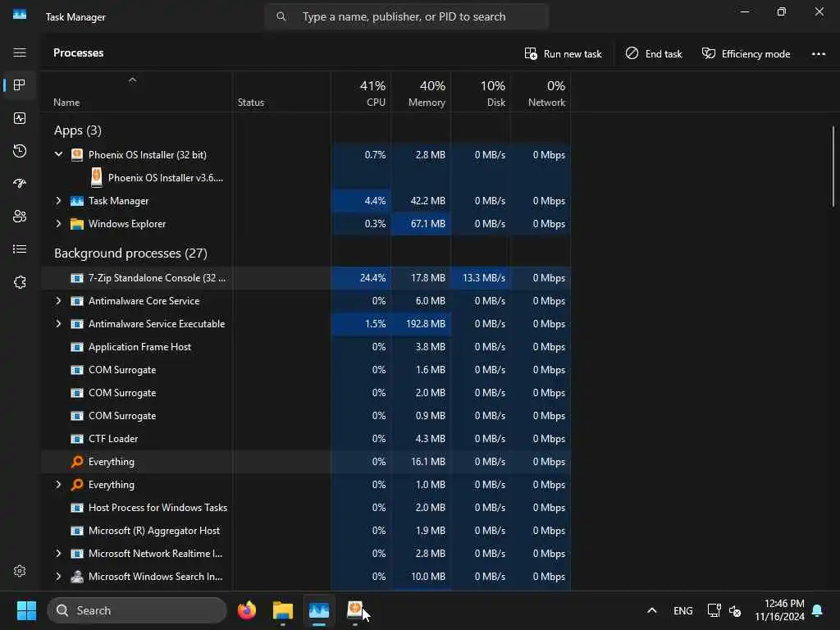The width and height of the screenshot is (840, 630).
Task: Click the Task Manager search field
Action: (x=407, y=16)
